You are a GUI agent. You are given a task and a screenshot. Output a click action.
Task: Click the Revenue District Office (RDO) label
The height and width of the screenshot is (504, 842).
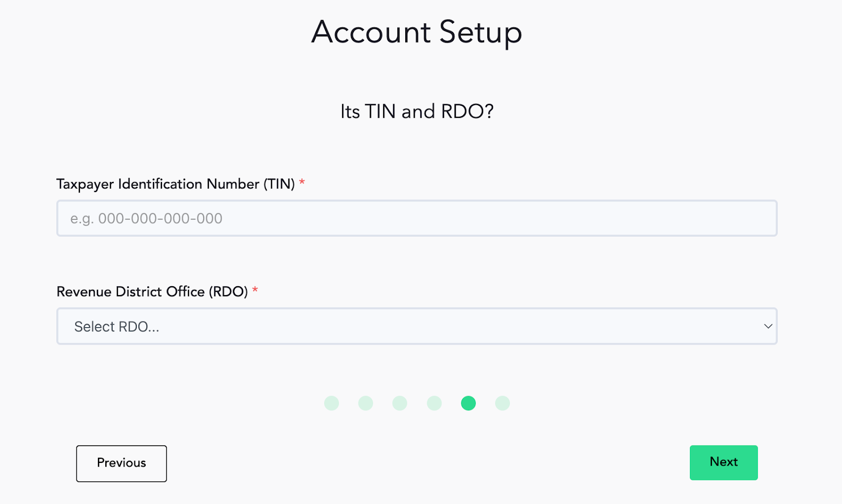pyautogui.click(x=152, y=291)
